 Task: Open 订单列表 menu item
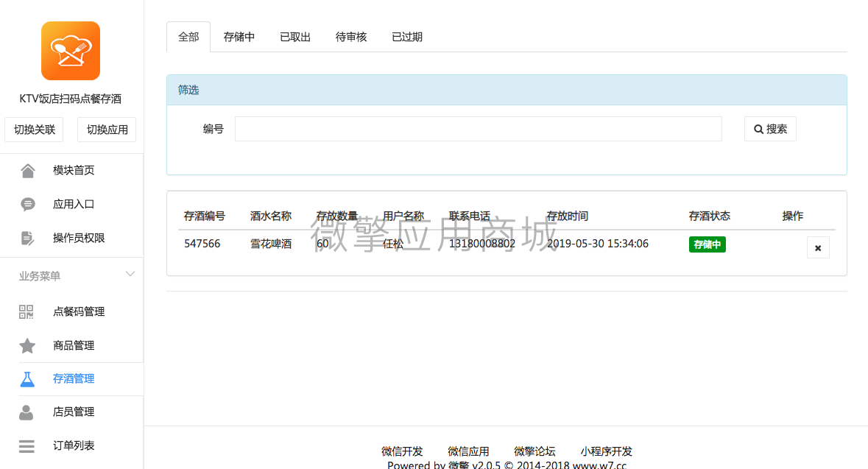point(72,445)
